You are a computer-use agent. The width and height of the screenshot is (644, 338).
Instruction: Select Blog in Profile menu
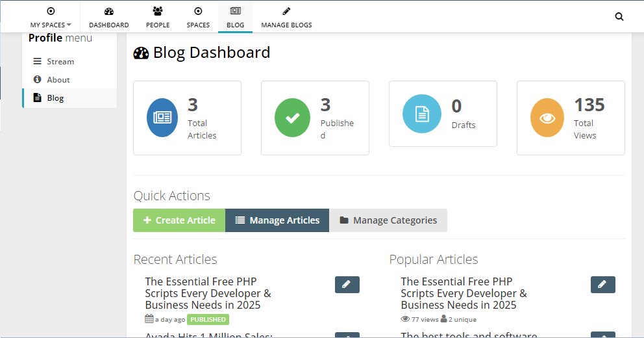[55, 98]
